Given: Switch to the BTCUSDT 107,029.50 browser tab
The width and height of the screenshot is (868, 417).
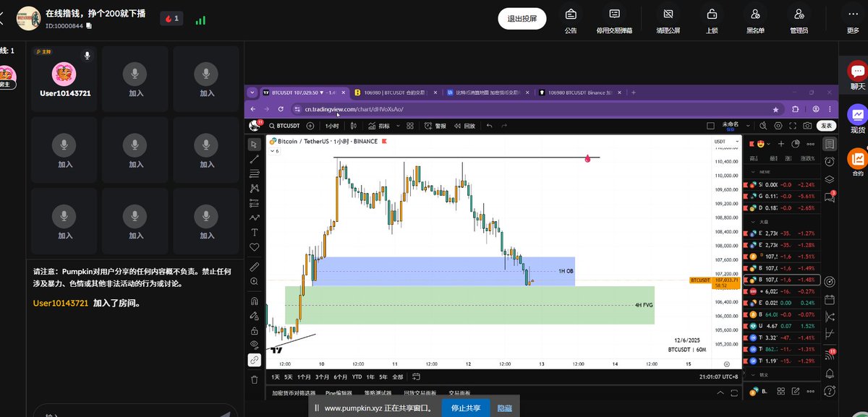Looking at the screenshot, I should [304, 93].
